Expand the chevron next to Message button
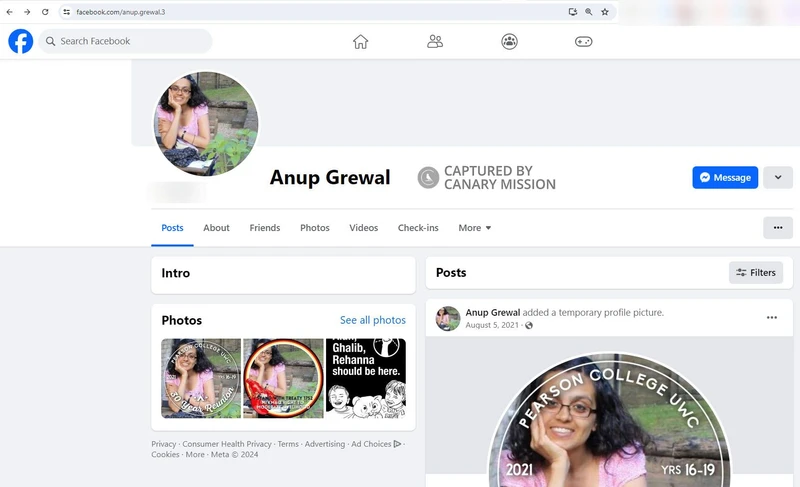The width and height of the screenshot is (800, 487). [778, 177]
